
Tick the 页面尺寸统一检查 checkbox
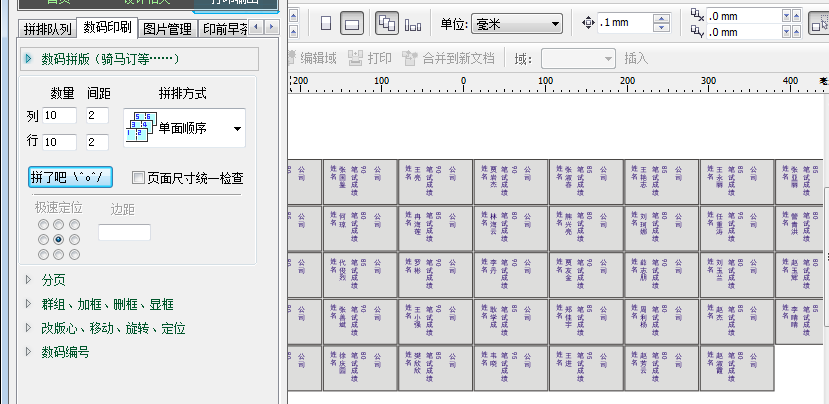tap(138, 178)
